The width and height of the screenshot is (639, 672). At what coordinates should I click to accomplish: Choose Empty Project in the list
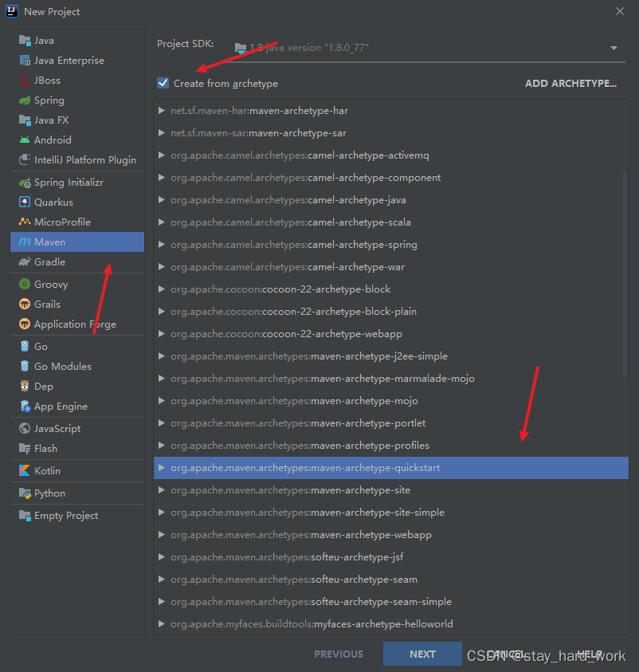point(77,516)
